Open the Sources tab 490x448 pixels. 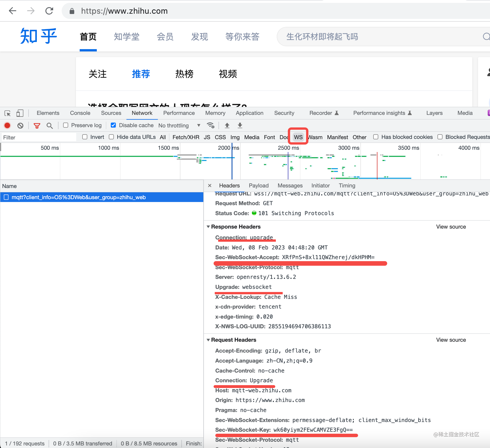pos(111,113)
